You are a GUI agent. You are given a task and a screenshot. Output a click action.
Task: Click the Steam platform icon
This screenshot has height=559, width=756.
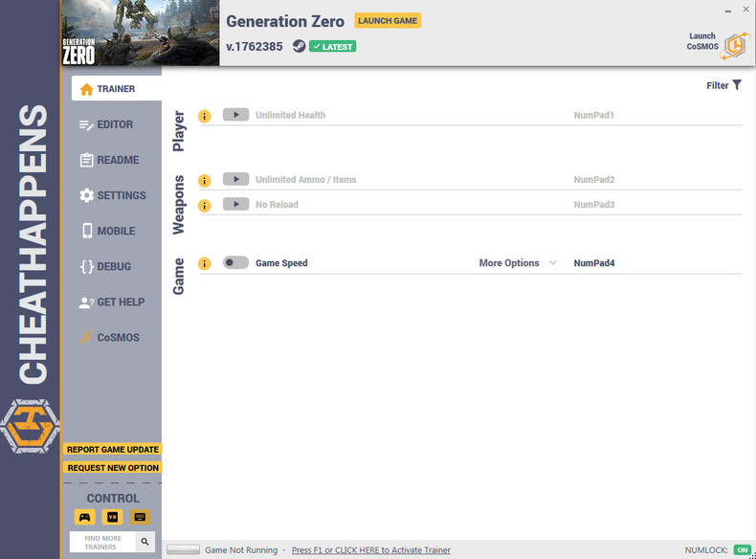[x=299, y=46]
